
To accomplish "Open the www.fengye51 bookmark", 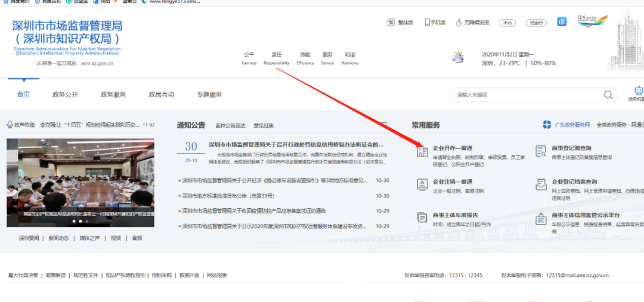I will tap(171, 2).
